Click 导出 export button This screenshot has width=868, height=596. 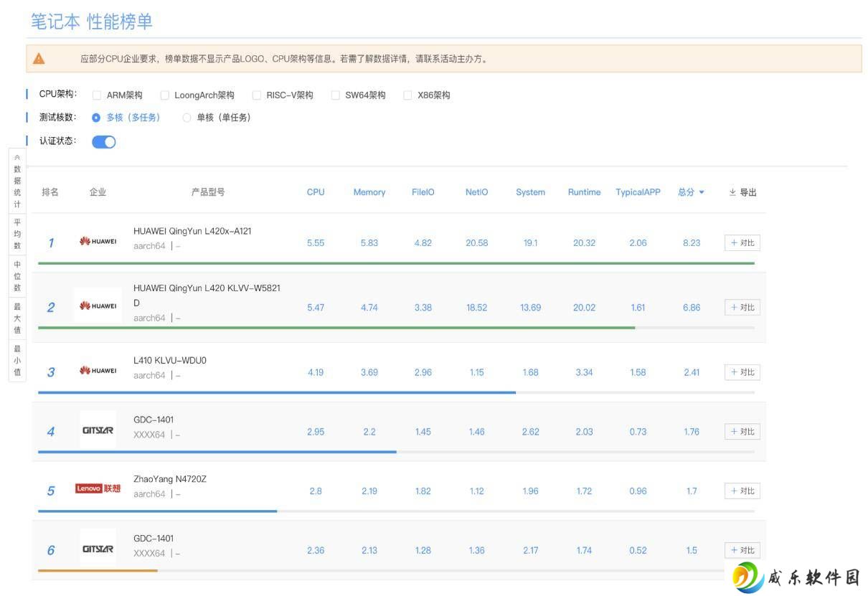(x=743, y=192)
